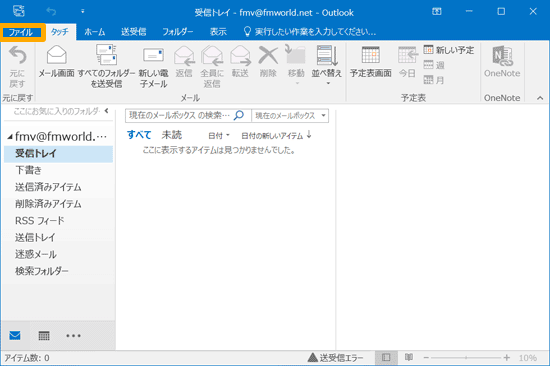This screenshot has width=550, height=366.
Task: Switch to normal view in status bar
Action: 386,358
